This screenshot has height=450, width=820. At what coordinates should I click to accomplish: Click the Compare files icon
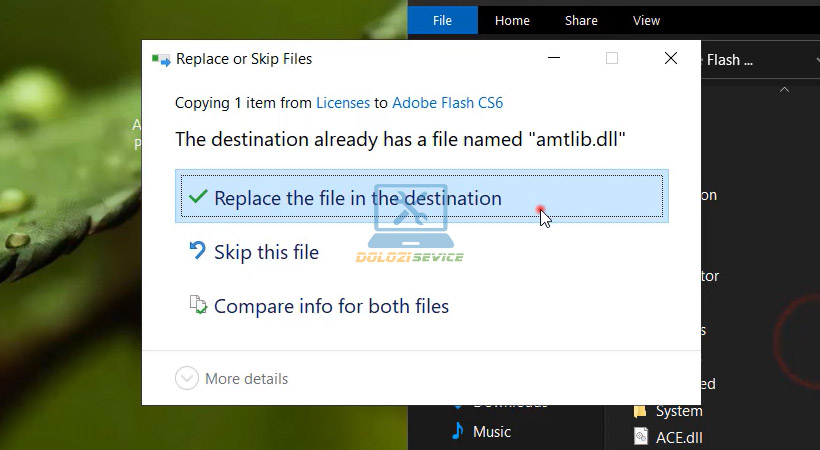(198, 305)
